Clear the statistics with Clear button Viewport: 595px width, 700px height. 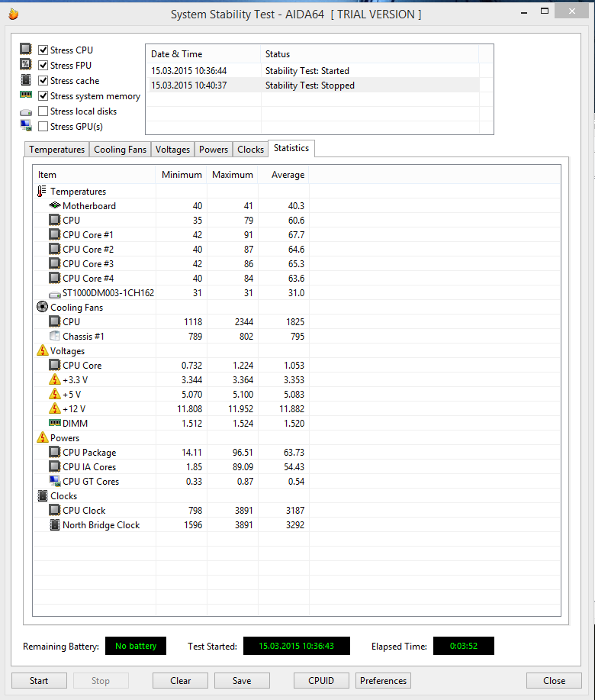[x=180, y=681]
